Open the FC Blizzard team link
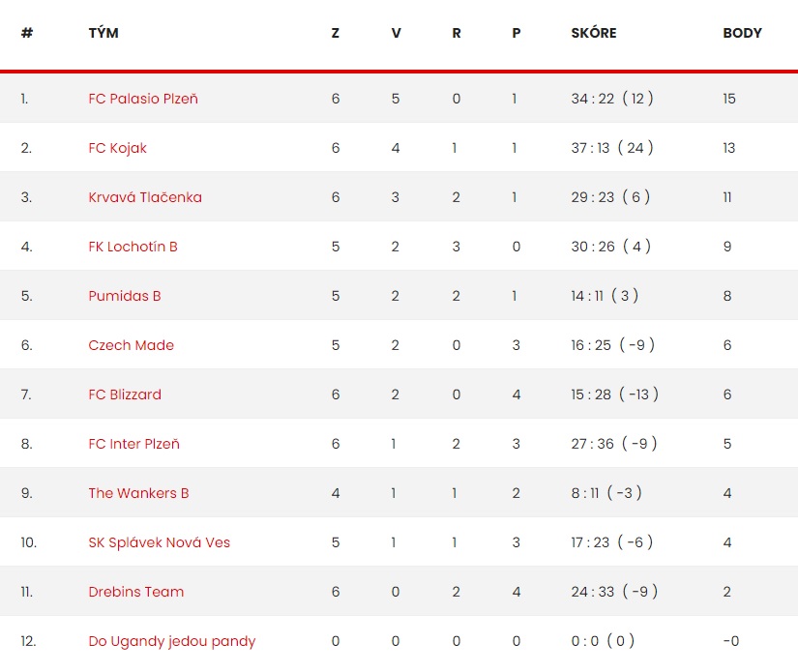 125,394
